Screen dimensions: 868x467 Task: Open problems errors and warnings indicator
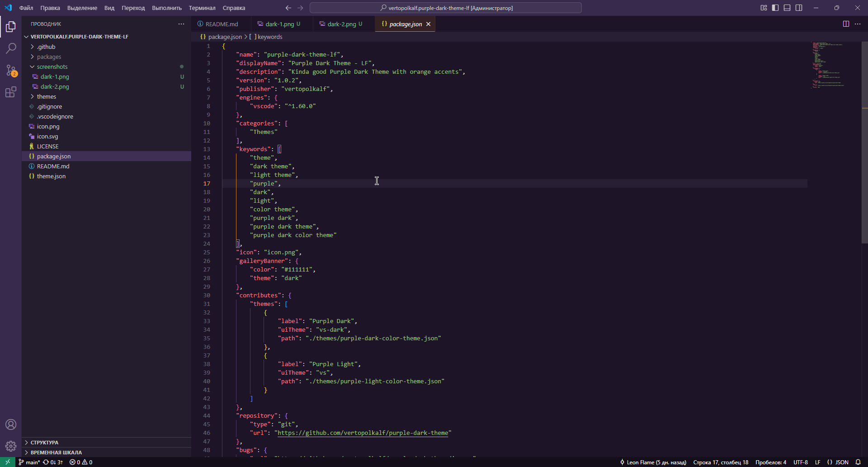click(x=81, y=462)
